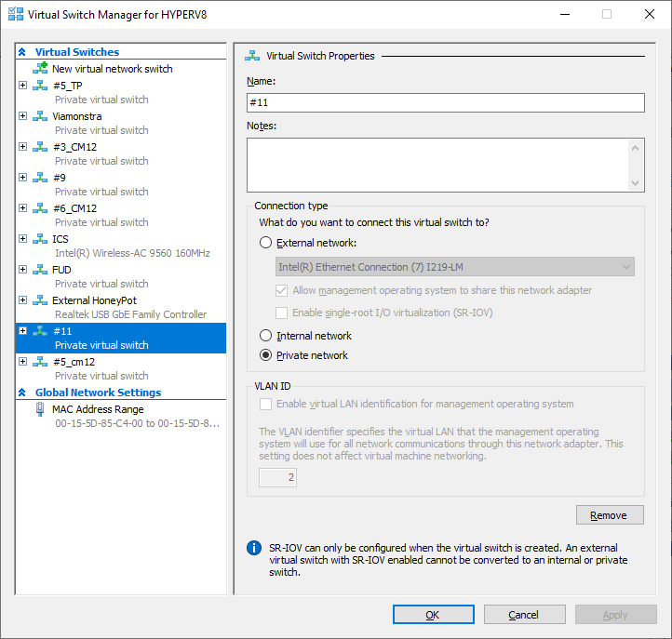This screenshot has width=672, height=639.
Task: Expand the External HoneyPot switch node
Action: pyautogui.click(x=23, y=300)
